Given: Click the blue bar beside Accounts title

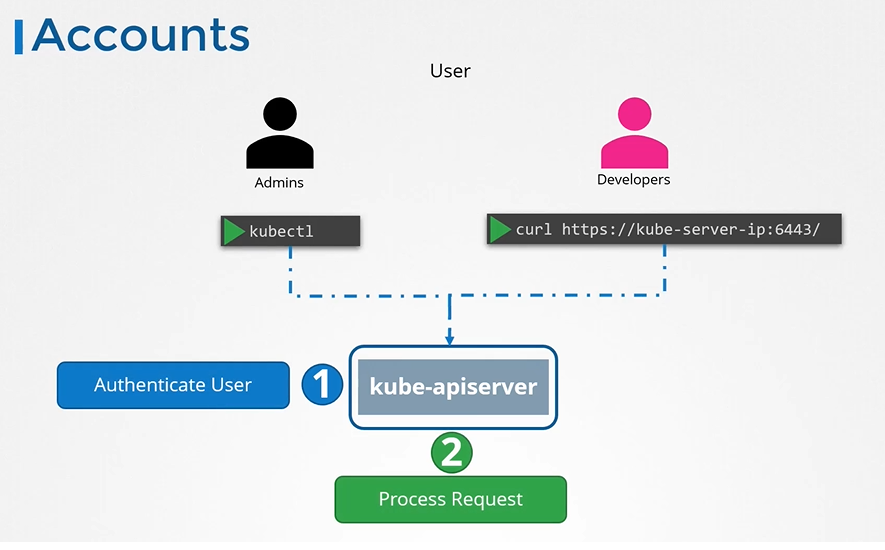Looking at the screenshot, I should pyautogui.click(x=19, y=35).
